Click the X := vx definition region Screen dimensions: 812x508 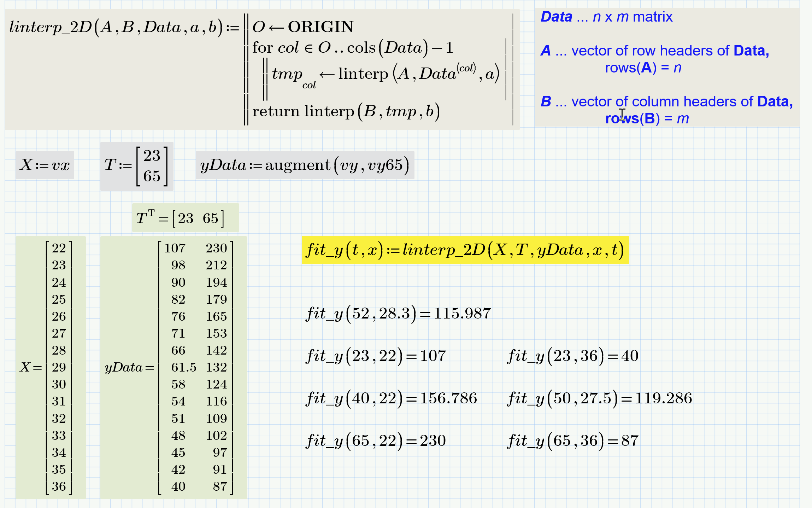pos(45,165)
